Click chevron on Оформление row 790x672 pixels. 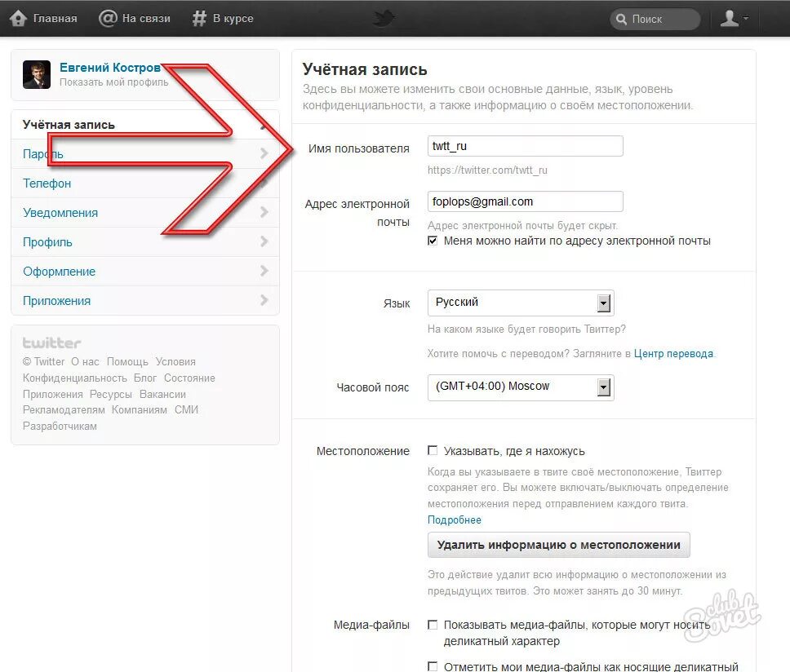click(264, 271)
